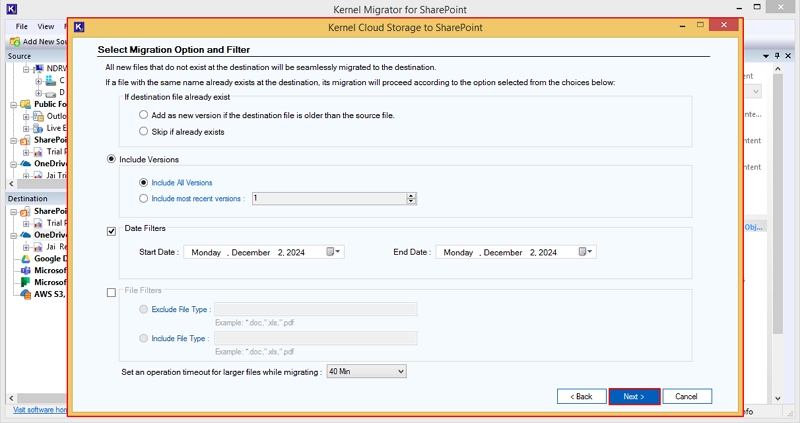
Task: Click the right panel vertical scrollbar thumb
Action: coord(778,204)
